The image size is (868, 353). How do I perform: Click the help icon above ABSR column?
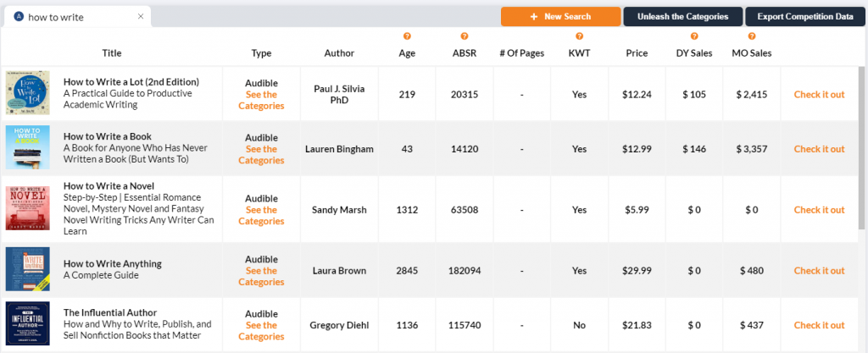coord(464,36)
